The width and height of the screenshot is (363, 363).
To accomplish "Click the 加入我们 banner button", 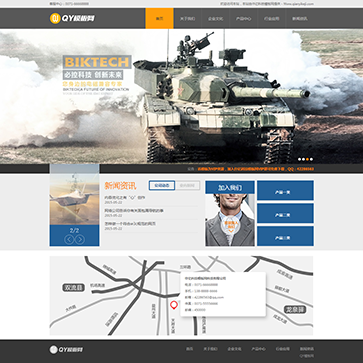I will [x=230, y=187].
